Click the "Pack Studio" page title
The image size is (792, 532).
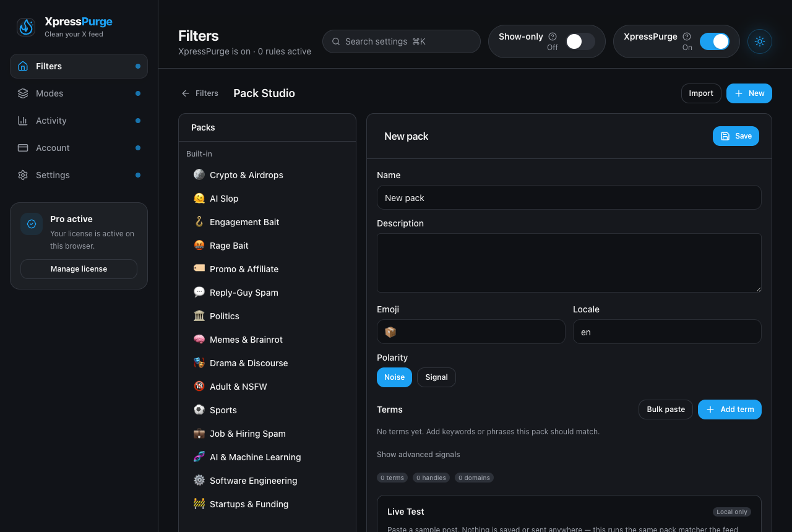(x=264, y=93)
